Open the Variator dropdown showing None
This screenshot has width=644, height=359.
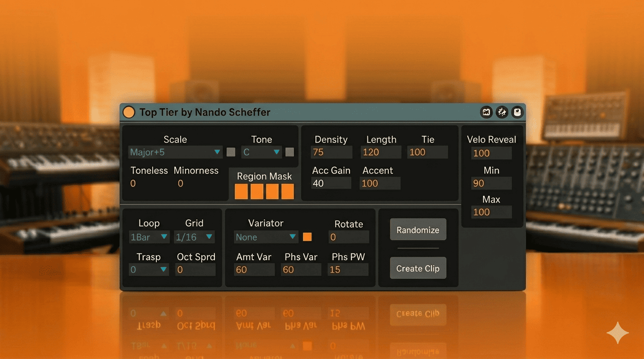(x=266, y=237)
